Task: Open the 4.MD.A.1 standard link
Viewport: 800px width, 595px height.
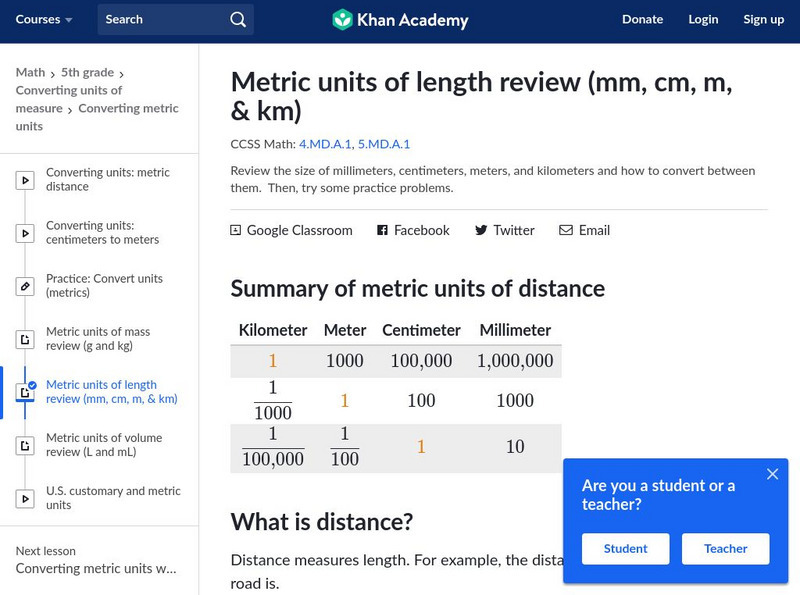Action: click(326, 144)
